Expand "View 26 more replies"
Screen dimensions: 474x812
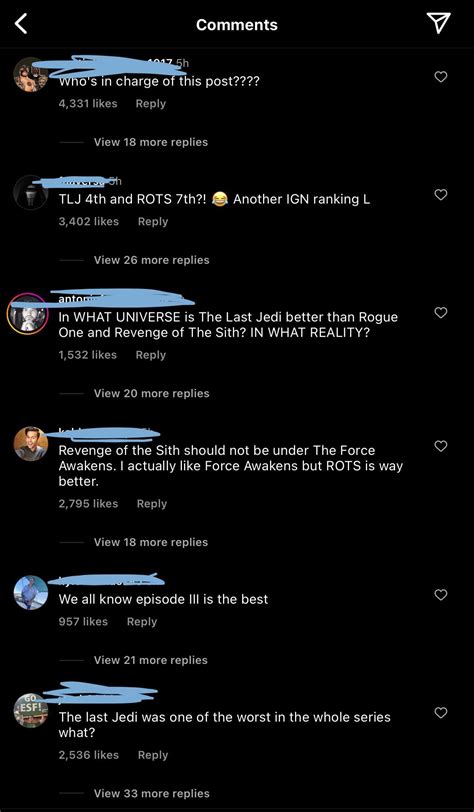pos(151,260)
